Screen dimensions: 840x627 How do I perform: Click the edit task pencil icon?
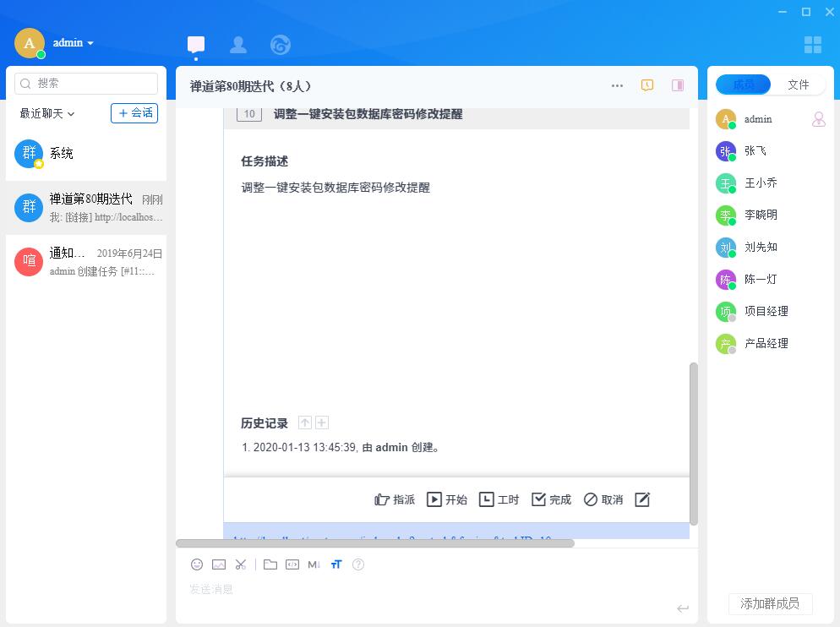click(642, 500)
